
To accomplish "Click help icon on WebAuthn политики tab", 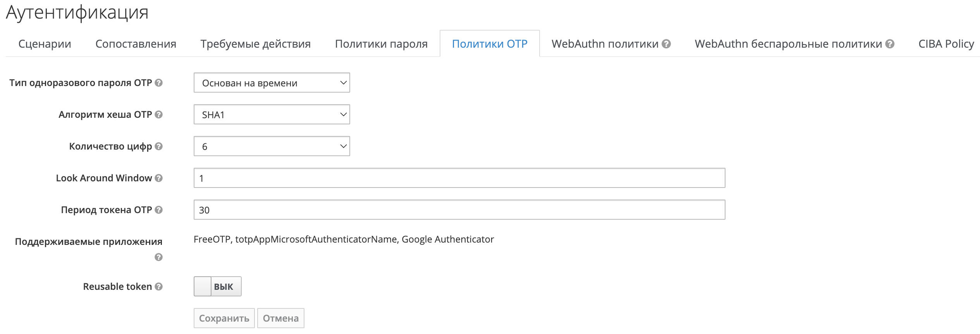I will tap(666, 44).
